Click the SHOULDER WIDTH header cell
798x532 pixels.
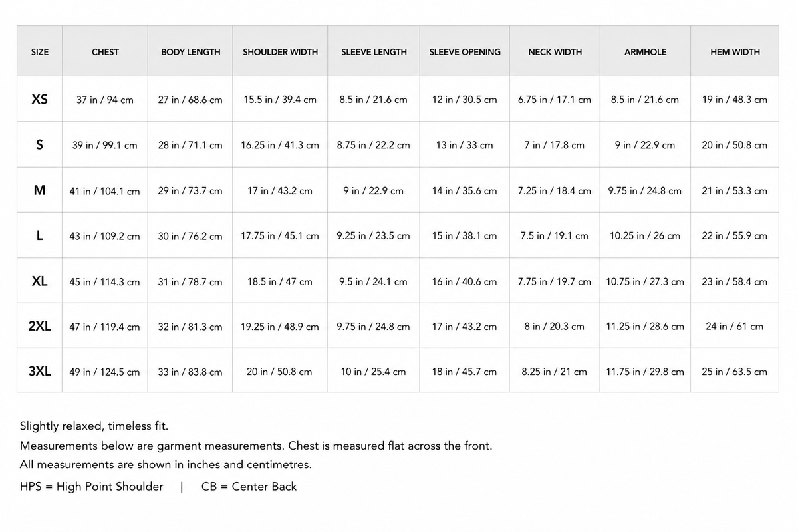280,52
